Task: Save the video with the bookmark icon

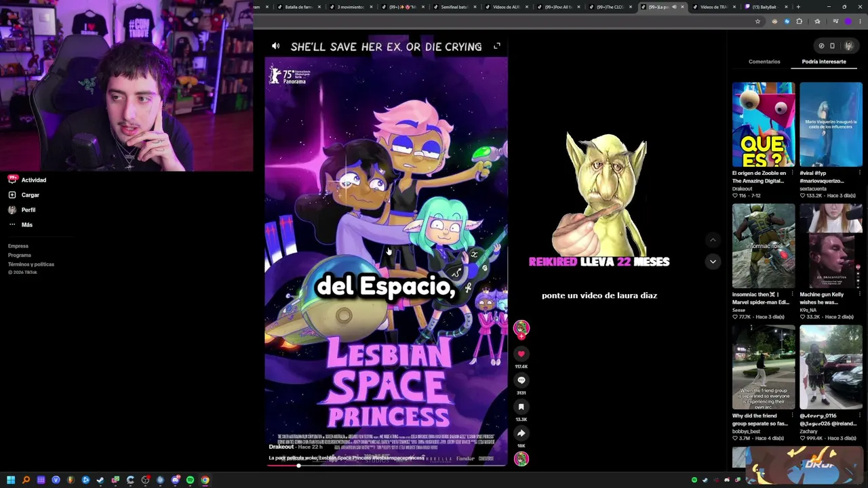Action: click(521, 407)
